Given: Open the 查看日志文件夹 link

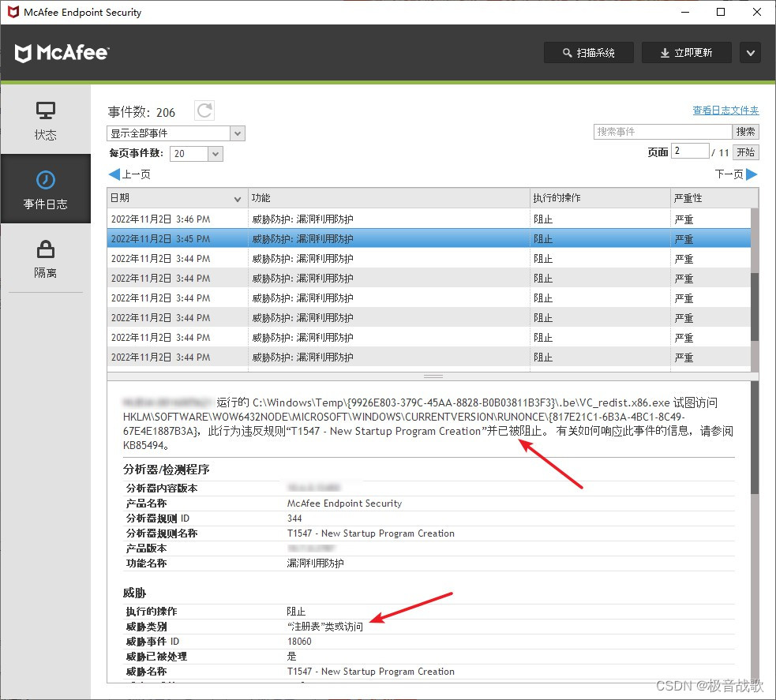Looking at the screenshot, I should (x=725, y=110).
